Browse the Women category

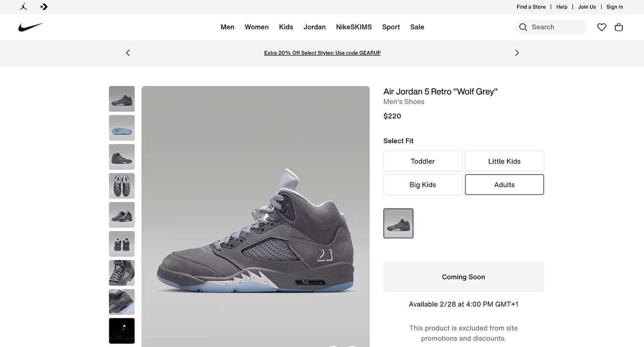[257, 27]
